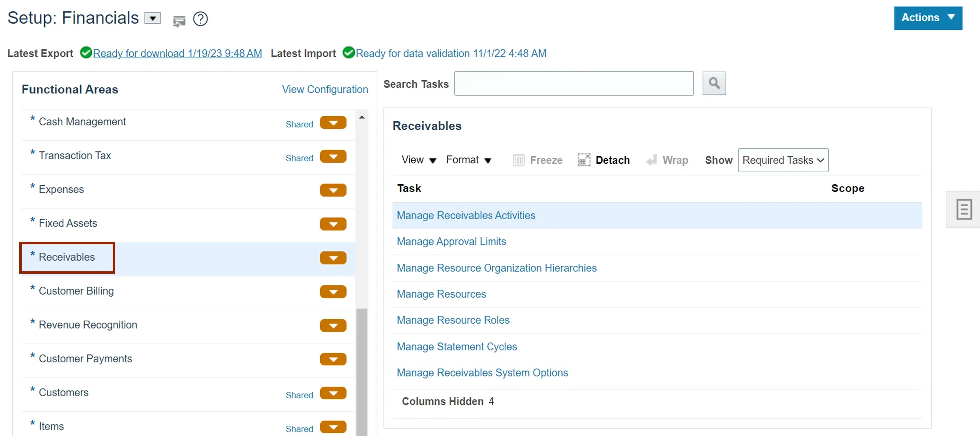Click the Wrap text icon
The width and height of the screenshot is (980, 436).
(652, 160)
